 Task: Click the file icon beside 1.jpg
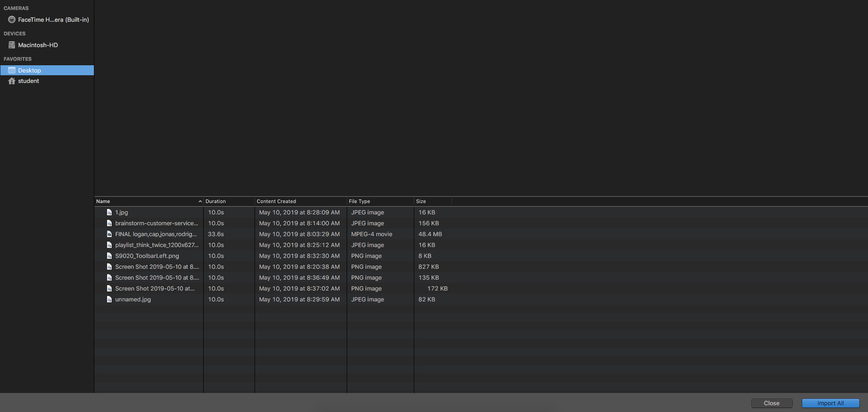tap(109, 212)
